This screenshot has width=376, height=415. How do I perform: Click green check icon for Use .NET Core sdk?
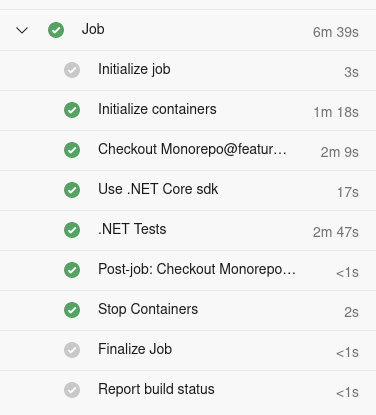(72, 190)
